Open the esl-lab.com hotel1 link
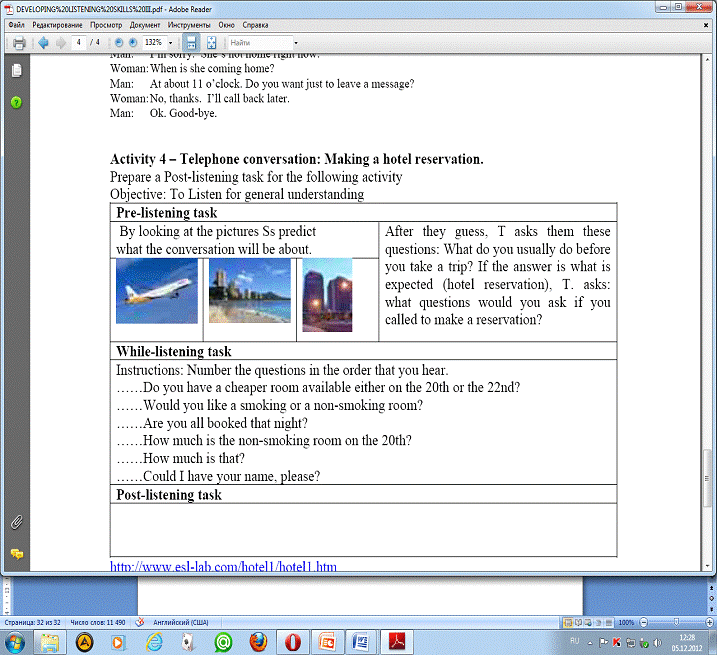717x655 pixels. (x=223, y=567)
